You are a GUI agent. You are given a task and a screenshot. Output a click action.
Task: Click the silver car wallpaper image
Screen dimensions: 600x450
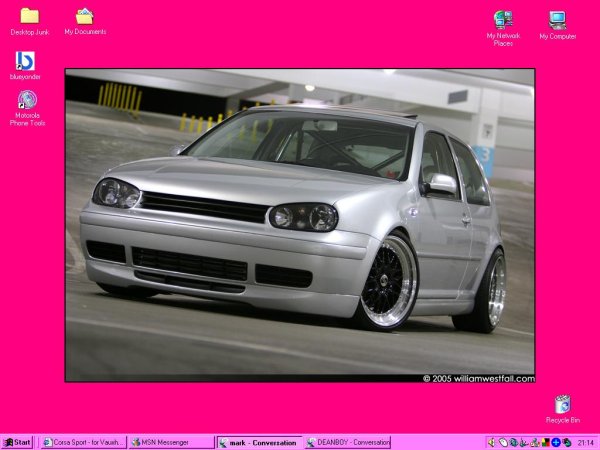click(300, 225)
